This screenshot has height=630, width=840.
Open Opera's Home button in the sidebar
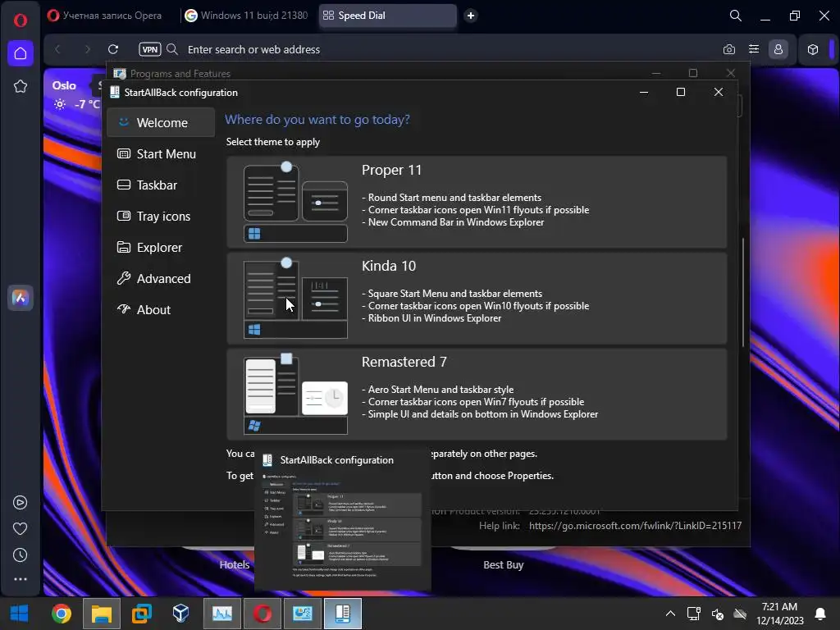(21, 53)
